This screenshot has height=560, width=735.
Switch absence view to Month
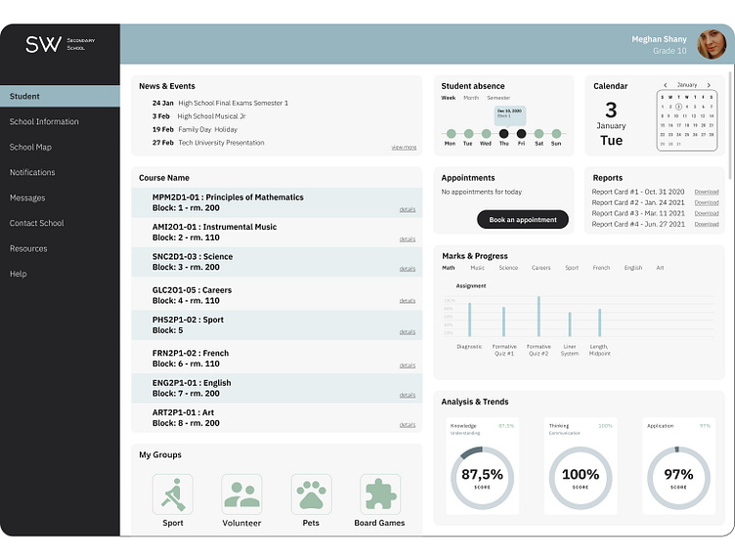coord(471,98)
